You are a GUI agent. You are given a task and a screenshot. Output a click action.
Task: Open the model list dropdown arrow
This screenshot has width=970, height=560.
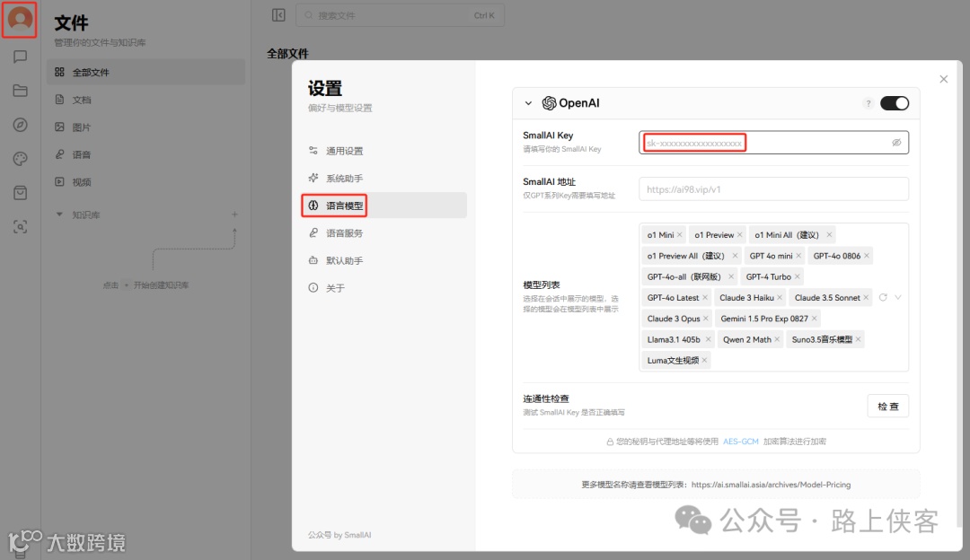tap(898, 297)
